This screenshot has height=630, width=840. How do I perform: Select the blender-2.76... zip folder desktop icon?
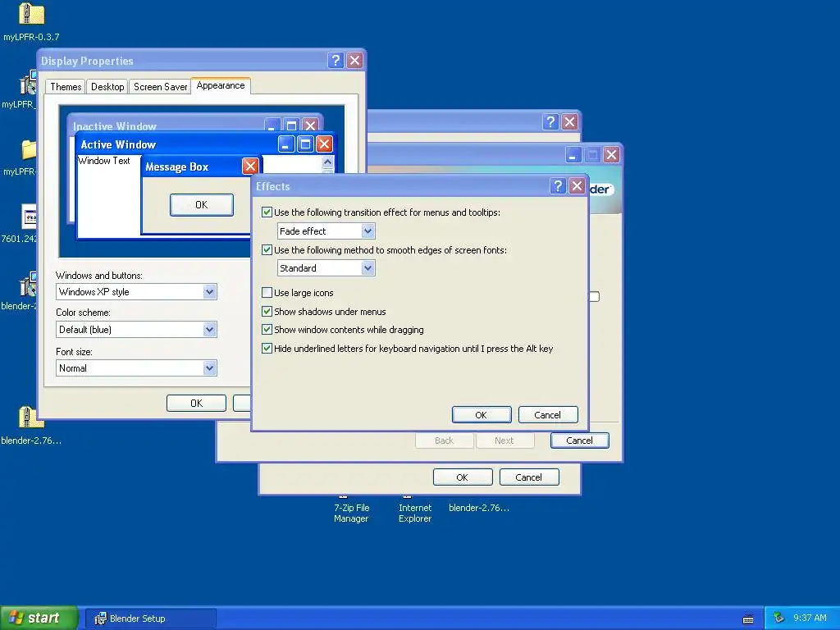point(31,418)
